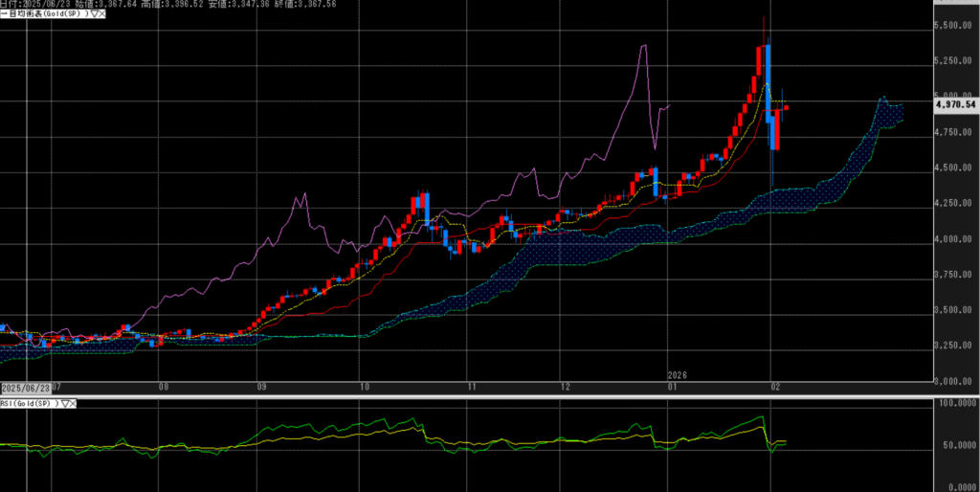Click the 10 month label on time axis
The width and height of the screenshot is (980, 492).
tap(364, 388)
